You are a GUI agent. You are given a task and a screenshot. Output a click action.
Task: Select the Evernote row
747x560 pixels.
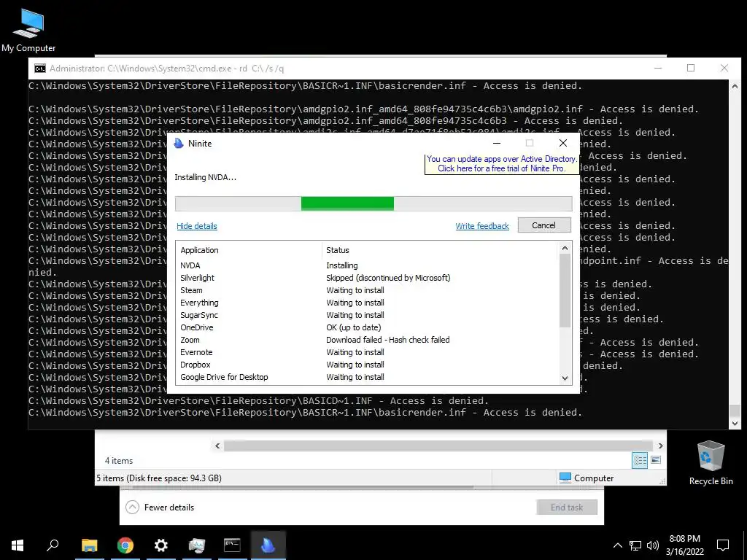pos(367,352)
